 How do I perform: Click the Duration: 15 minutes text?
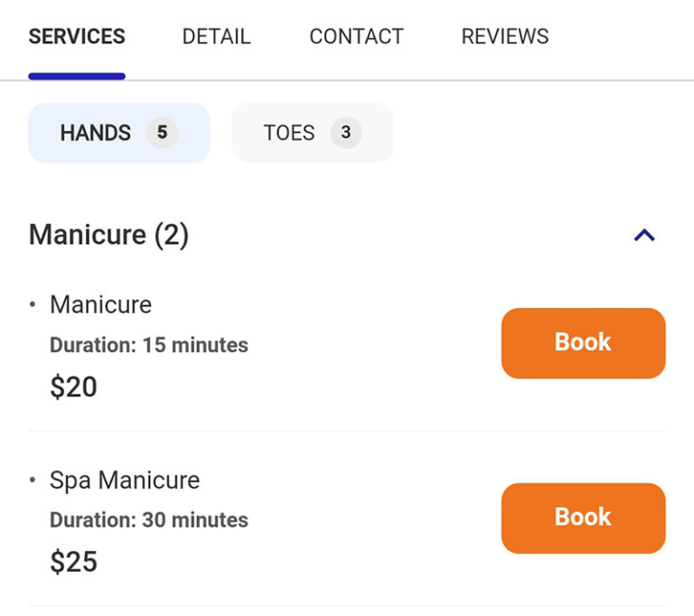[149, 345]
